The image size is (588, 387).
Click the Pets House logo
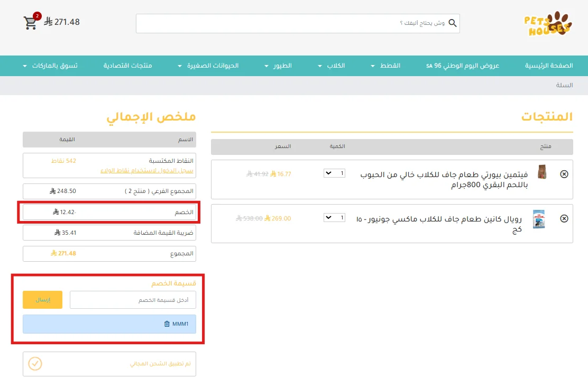click(x=548, y=24)
